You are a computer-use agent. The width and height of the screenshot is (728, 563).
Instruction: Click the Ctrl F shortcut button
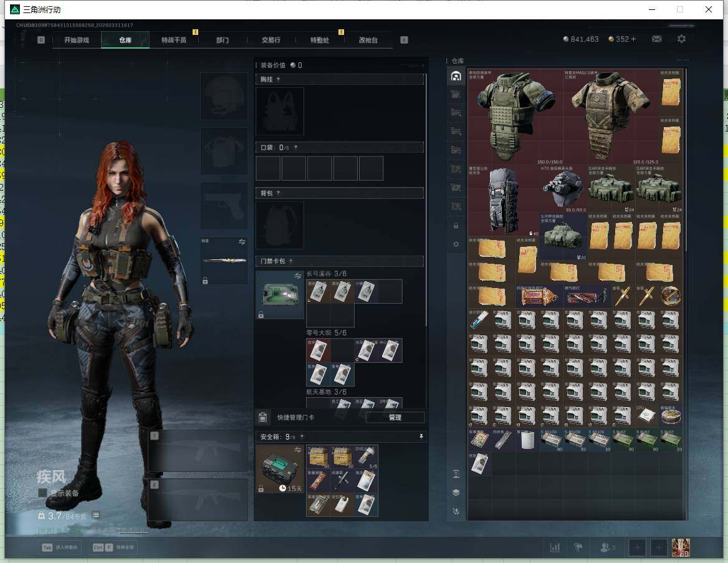[x=113, y=547]
